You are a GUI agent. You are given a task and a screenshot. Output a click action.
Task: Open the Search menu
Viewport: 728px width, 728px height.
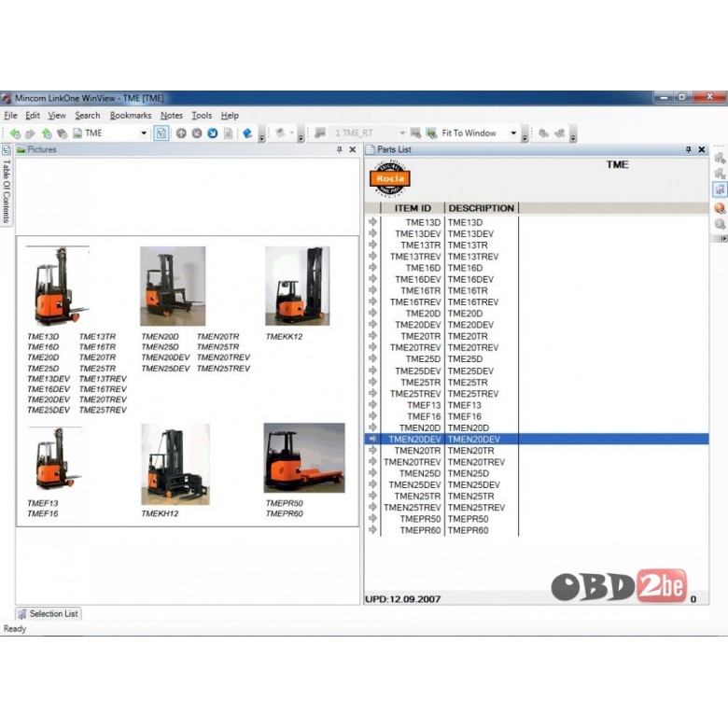[x=88, y=115]
